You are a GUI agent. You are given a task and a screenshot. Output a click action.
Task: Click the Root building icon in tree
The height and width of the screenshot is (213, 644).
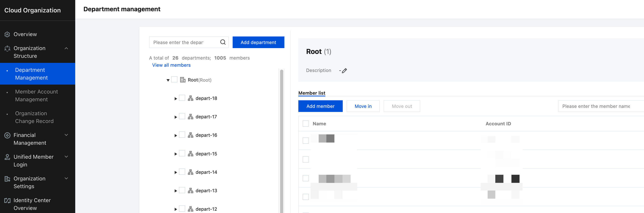(183, 80)
